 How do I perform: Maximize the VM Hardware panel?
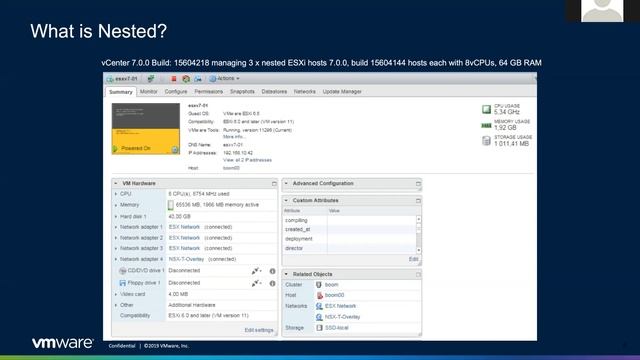click(x=274, y=184)
